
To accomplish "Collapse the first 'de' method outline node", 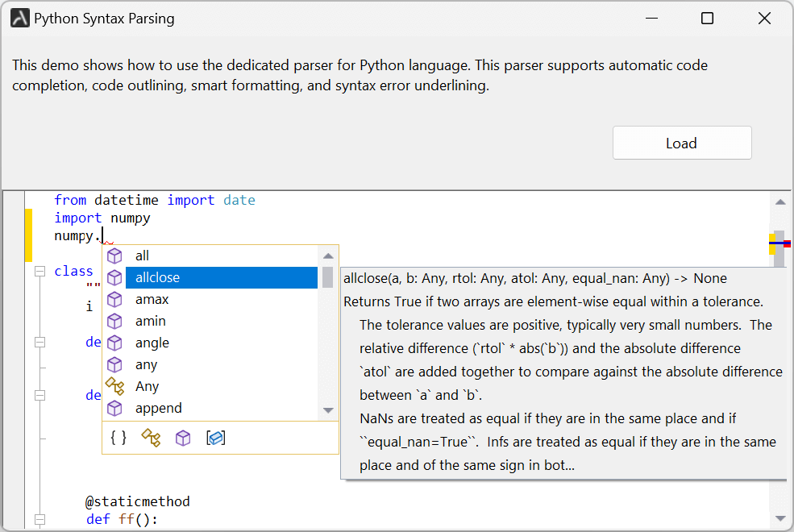I will (x=39, y=343).
